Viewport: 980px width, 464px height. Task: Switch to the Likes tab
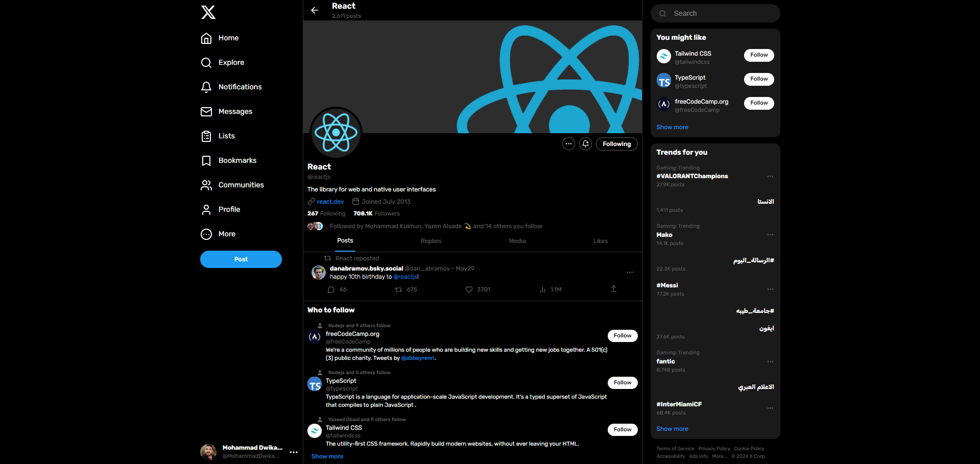click(x=601, y=241)
